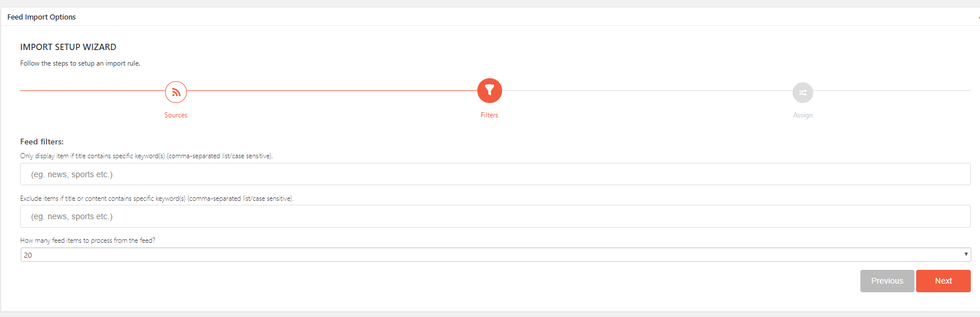
Task: Click the 'Follow the steps to setup' description text
Action: coord(80,63)
